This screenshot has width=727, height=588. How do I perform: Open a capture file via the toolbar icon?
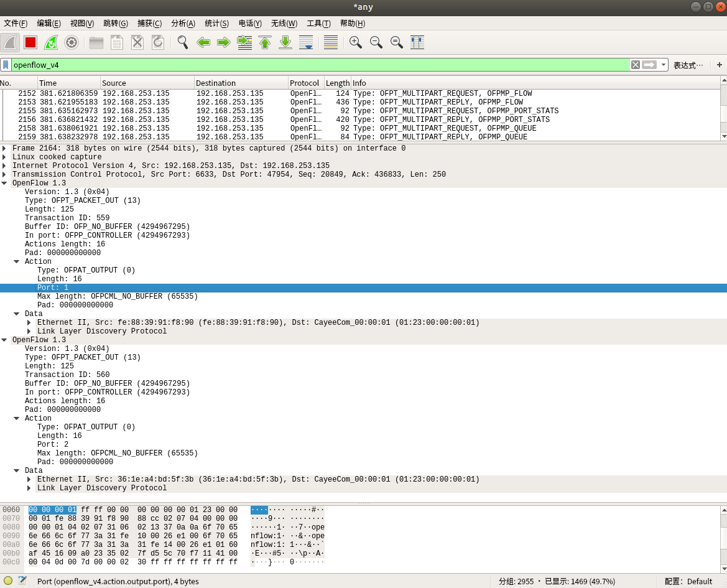point(96,43)
